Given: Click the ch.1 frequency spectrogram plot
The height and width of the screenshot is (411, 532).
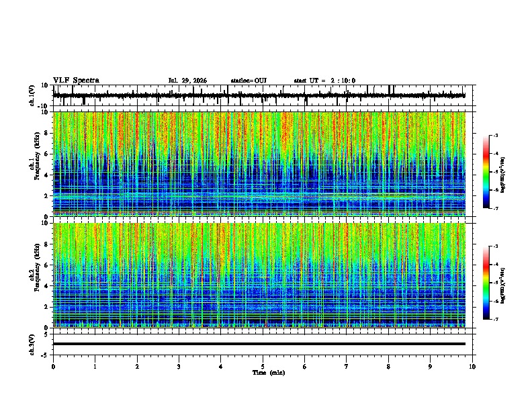Looking at the screenshot, I should (259, 164).
